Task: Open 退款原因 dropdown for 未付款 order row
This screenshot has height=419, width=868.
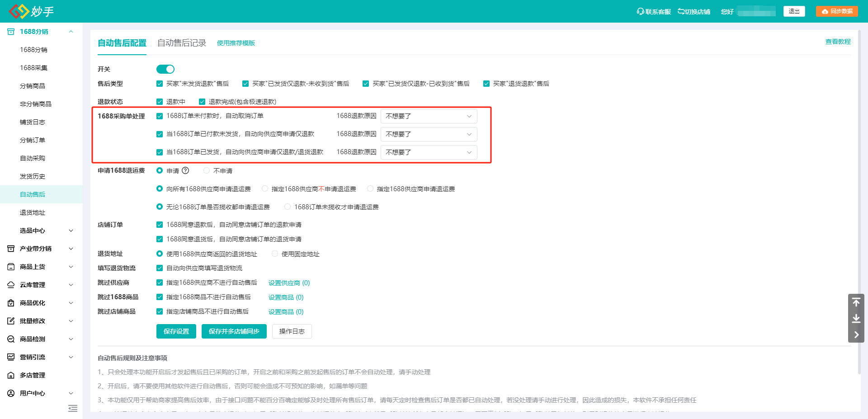Action: tap(429, 116)
